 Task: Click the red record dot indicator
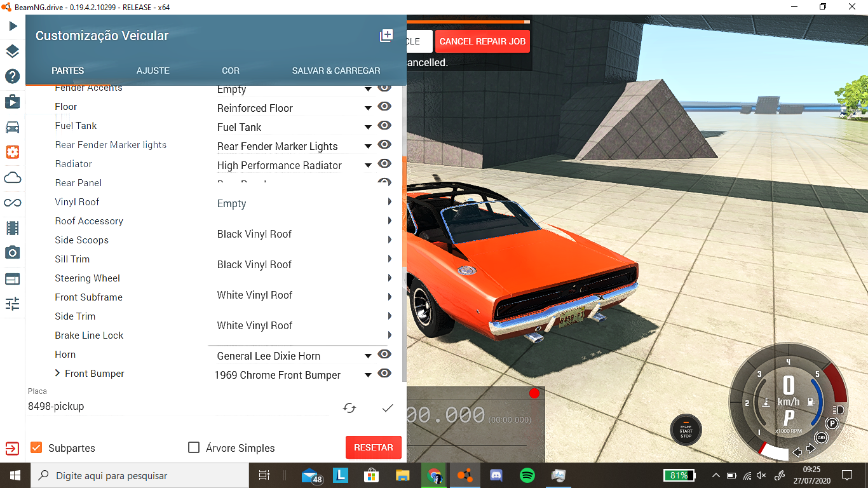click(x=534, y=393)
